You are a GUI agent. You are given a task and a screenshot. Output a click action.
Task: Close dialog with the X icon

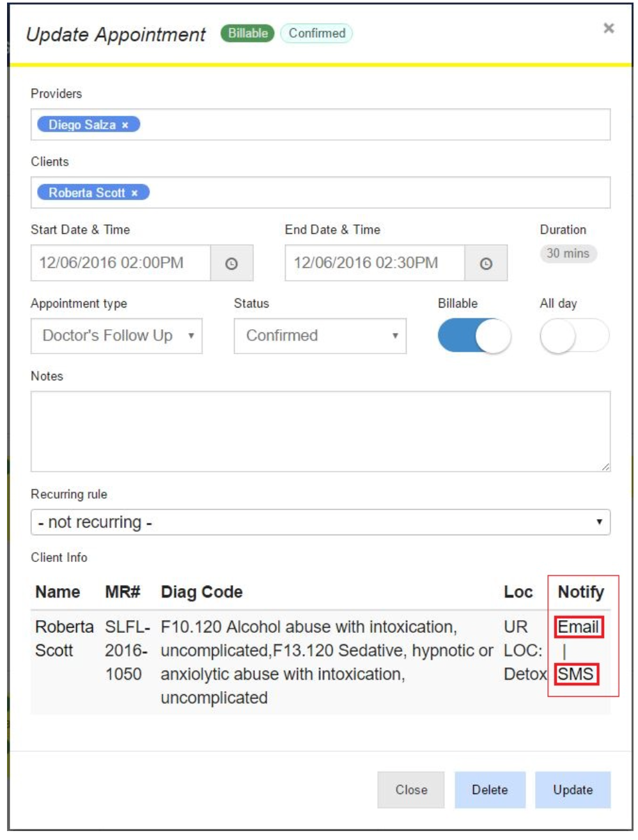[x=609, y=28]
